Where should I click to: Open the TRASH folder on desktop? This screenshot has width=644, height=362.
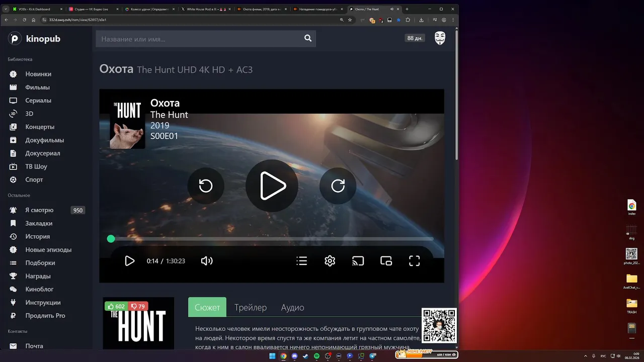click(x=632, y=306)
